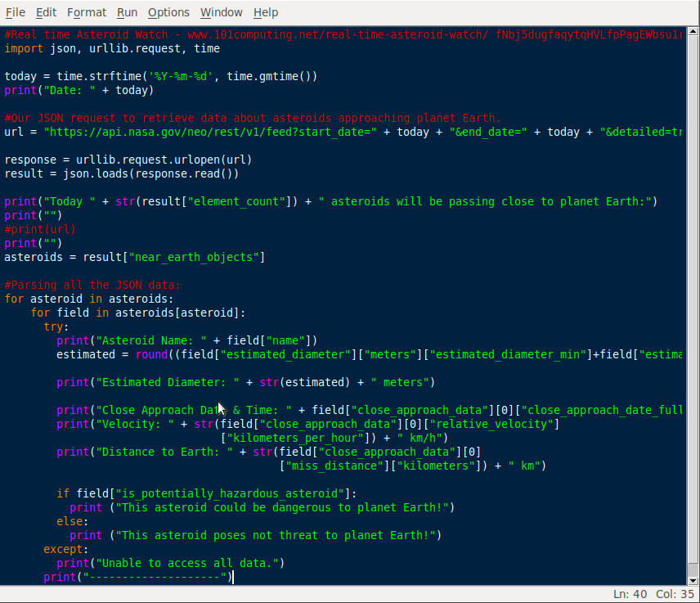Screen dimensions: 700x603
Task: Click the Real time Asteroid Watch comment
Action: (204, 34)
